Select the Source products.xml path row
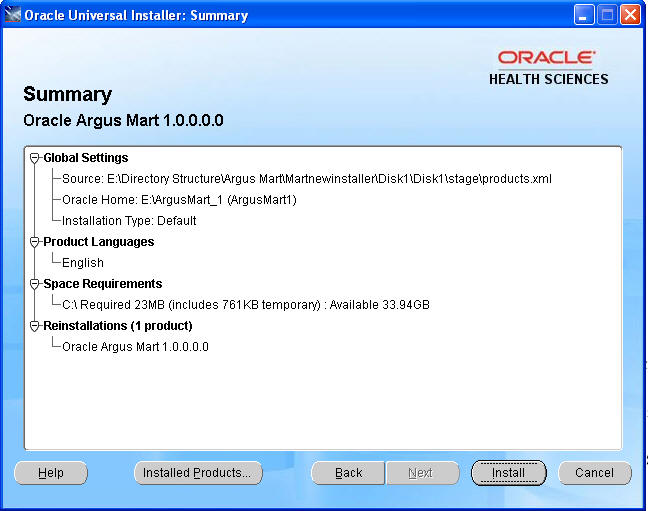Viewport: 648px width, 511px height. point(307,179)
